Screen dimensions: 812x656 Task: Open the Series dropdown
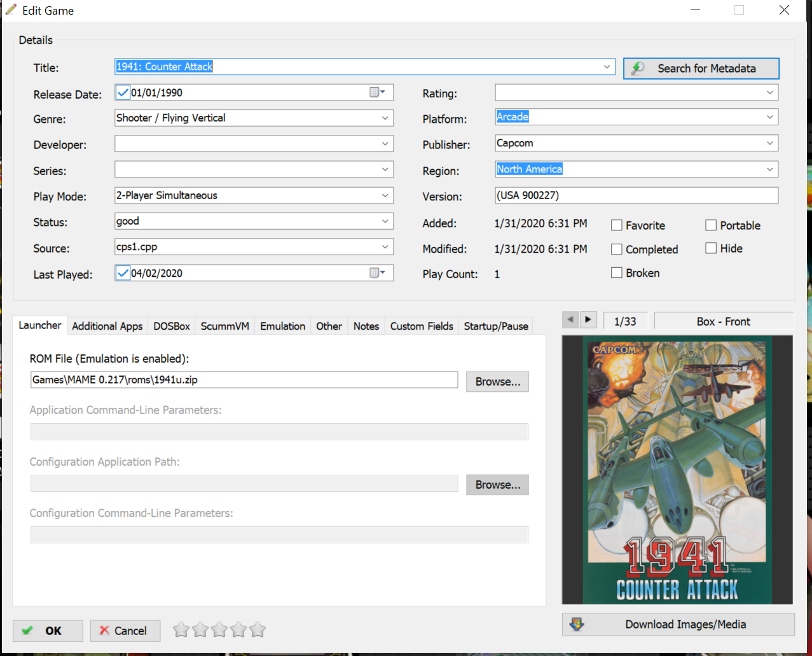(385, 169)
